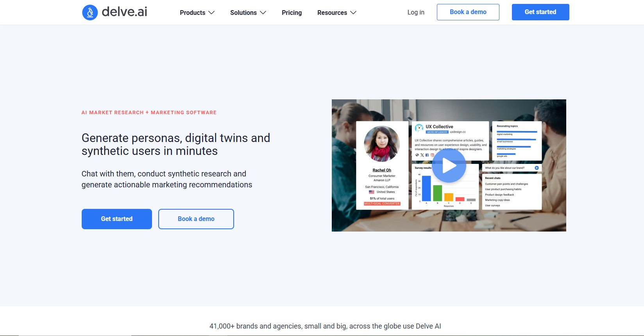This screenshot has width=644, height=336.
Task: Click the Log in link
Action: click(416, 12)
